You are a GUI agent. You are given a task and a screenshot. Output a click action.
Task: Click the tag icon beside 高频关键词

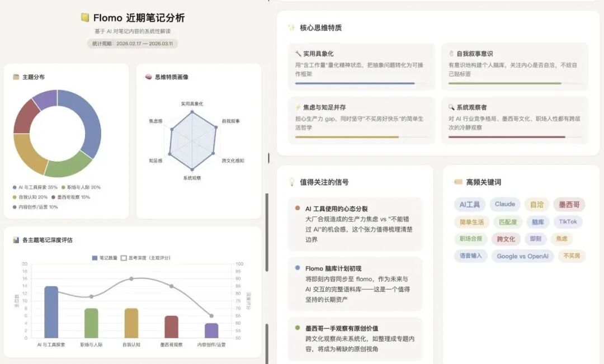click(x=458, y=182)
